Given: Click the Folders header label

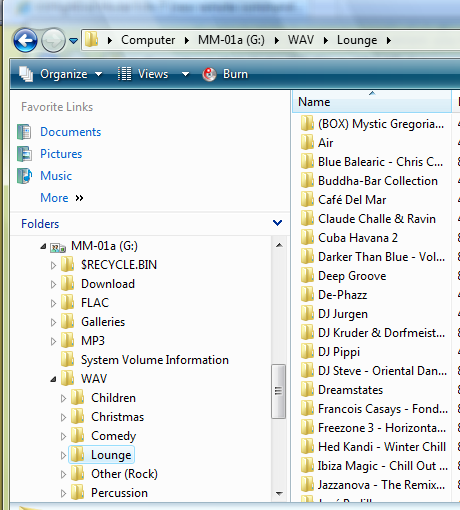Looking at the screenshot, I should [x=40, y=224].
